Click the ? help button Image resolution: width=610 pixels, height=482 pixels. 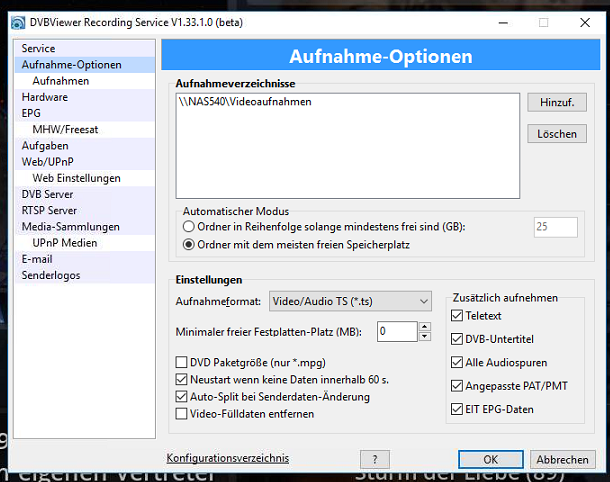tap(375, 459)
